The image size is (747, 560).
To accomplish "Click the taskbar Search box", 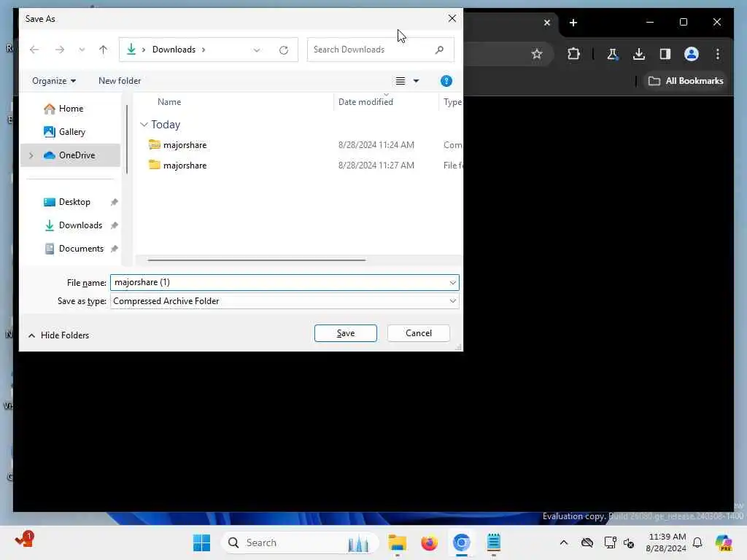I will tap(300, 542).
